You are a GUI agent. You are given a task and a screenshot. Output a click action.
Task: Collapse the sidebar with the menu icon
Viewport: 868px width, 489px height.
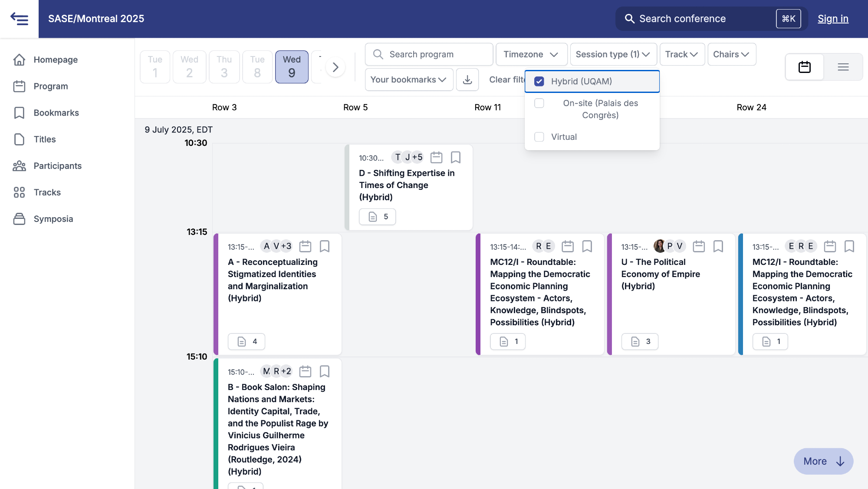tap(19, 19)
